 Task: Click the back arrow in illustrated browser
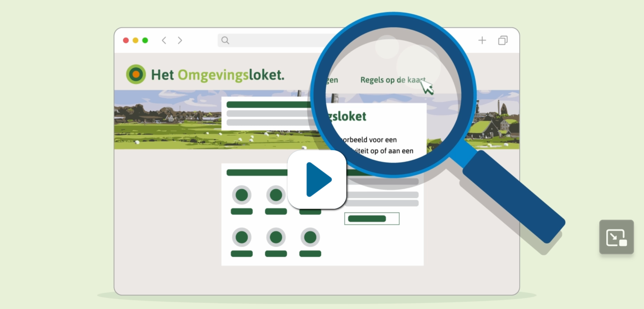coord(164,41)
